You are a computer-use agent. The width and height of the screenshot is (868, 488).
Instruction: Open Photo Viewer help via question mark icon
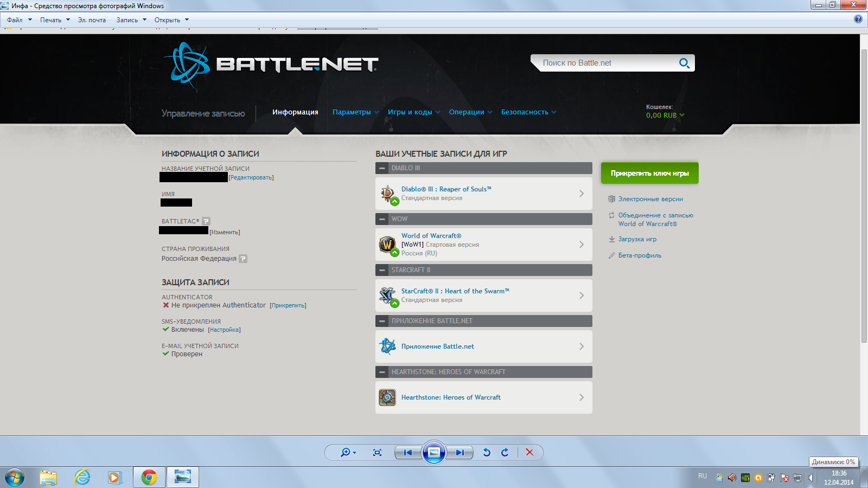pos(858,19)
